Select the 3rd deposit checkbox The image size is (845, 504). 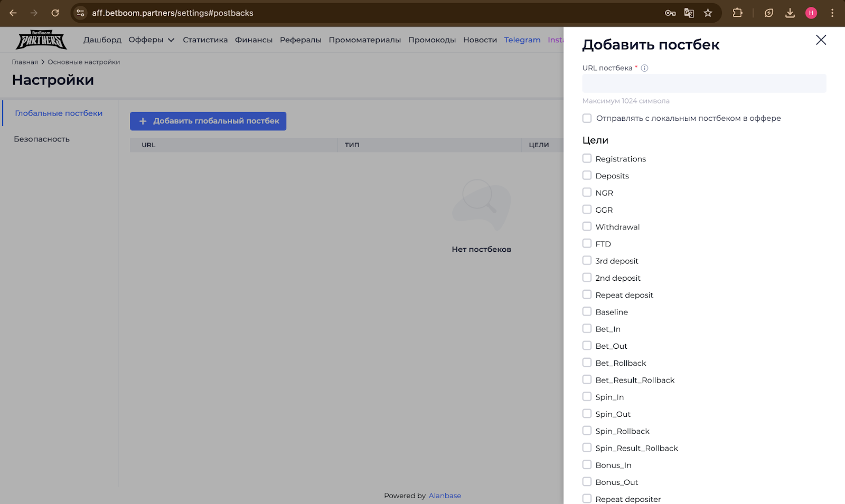[587, 260]
